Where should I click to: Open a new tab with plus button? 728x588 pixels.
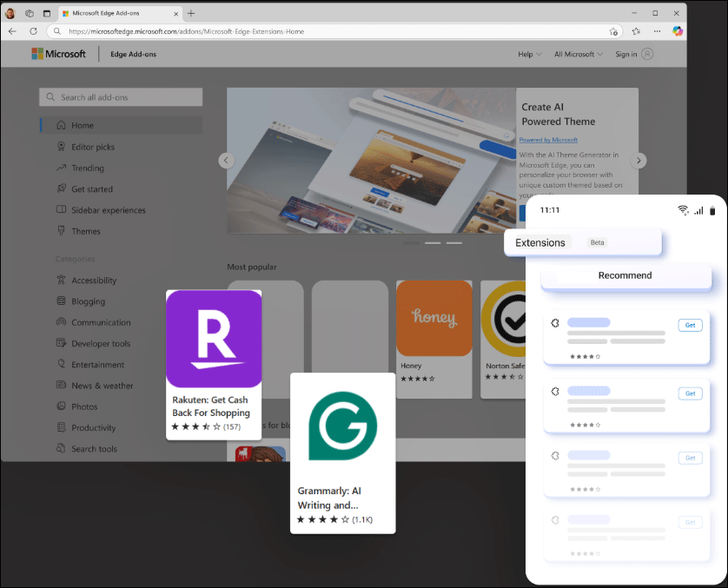[x=191, y=13]
